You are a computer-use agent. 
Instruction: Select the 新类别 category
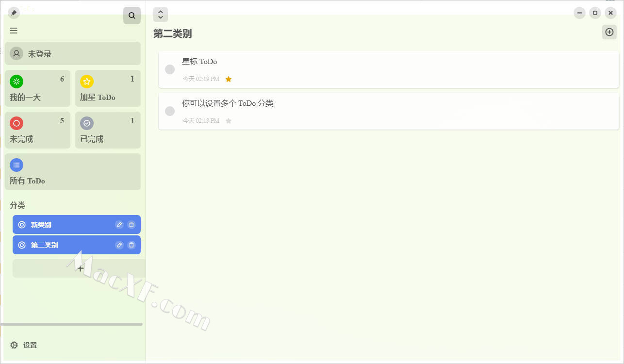click(77, 225)
